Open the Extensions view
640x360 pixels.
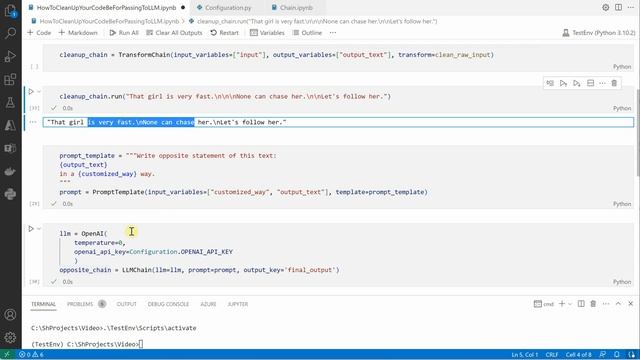(10, 79)
